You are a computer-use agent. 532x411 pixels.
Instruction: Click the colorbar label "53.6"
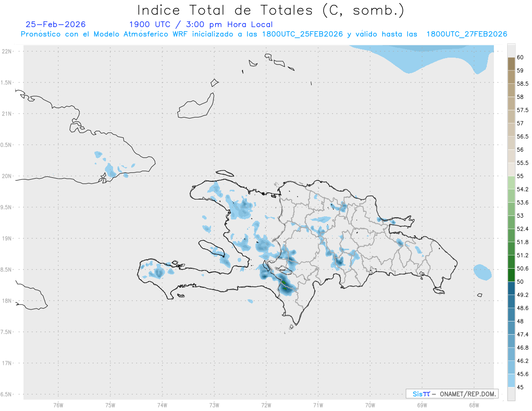point(522,203)
